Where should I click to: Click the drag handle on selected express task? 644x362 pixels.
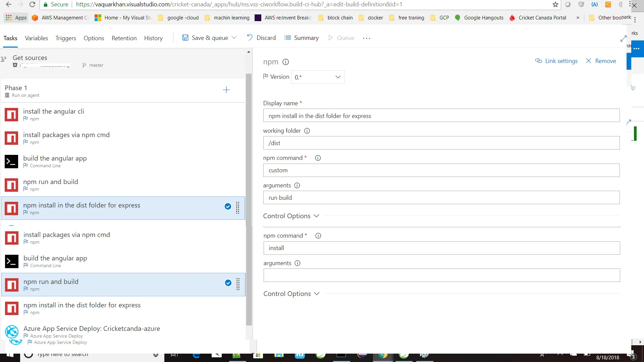[x=237, y=208]
